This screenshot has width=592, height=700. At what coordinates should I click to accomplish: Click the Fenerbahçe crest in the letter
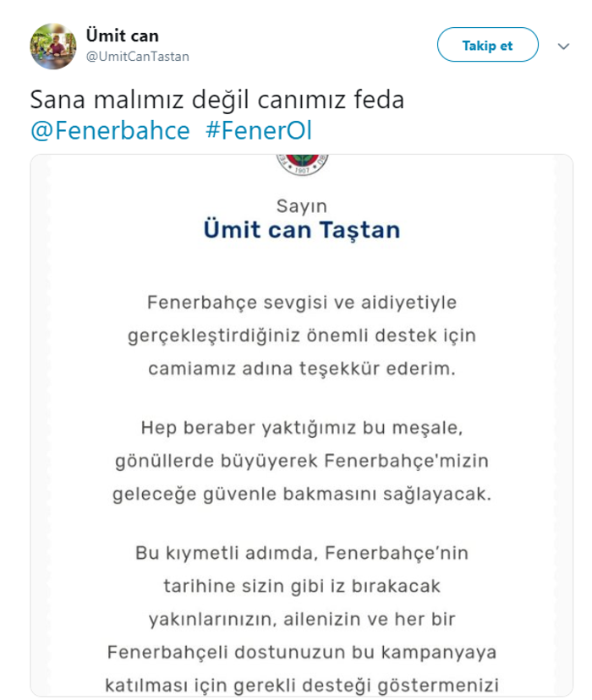click(301, 164)
